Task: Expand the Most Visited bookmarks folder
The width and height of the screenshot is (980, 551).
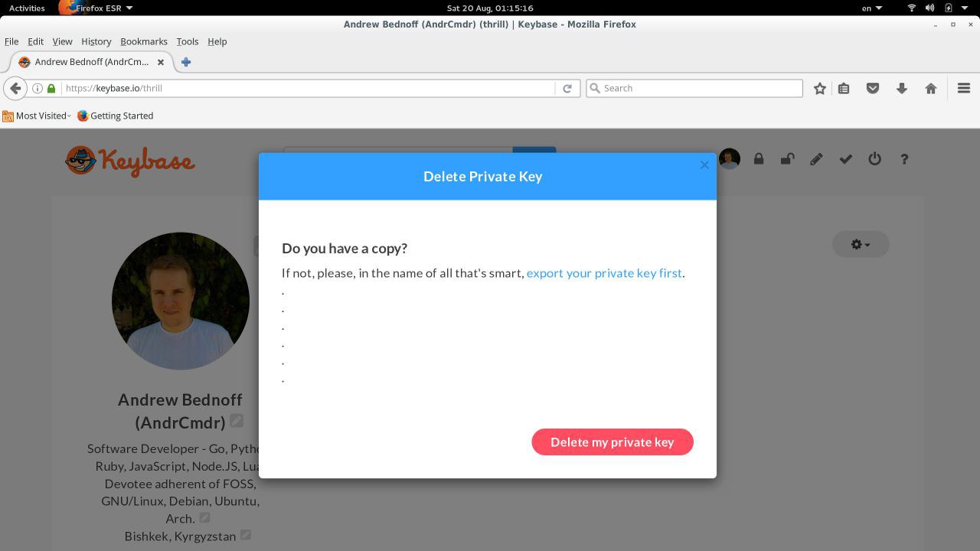Action: click(x=37, y=116)
